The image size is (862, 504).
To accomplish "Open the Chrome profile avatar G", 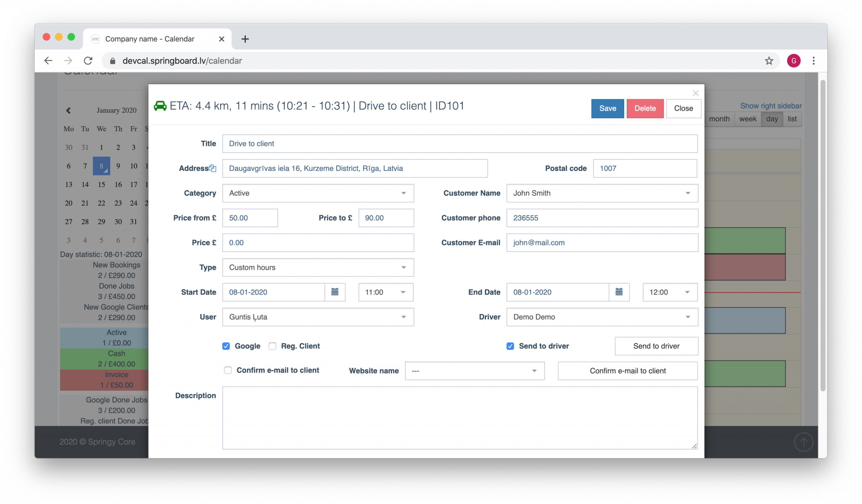I will pos(794,61).
